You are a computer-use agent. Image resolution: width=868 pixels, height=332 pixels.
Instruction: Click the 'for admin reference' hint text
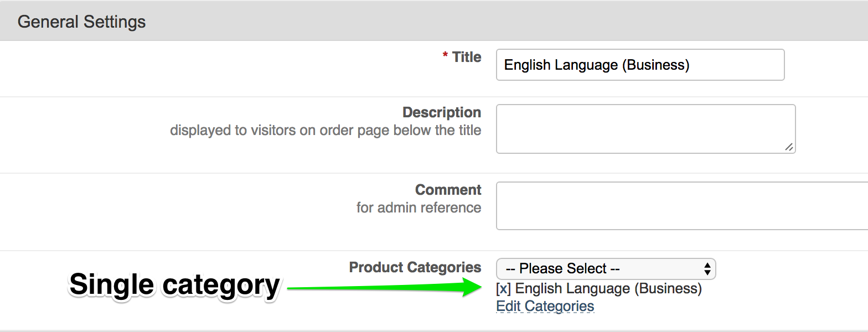(x=418, y=208)
